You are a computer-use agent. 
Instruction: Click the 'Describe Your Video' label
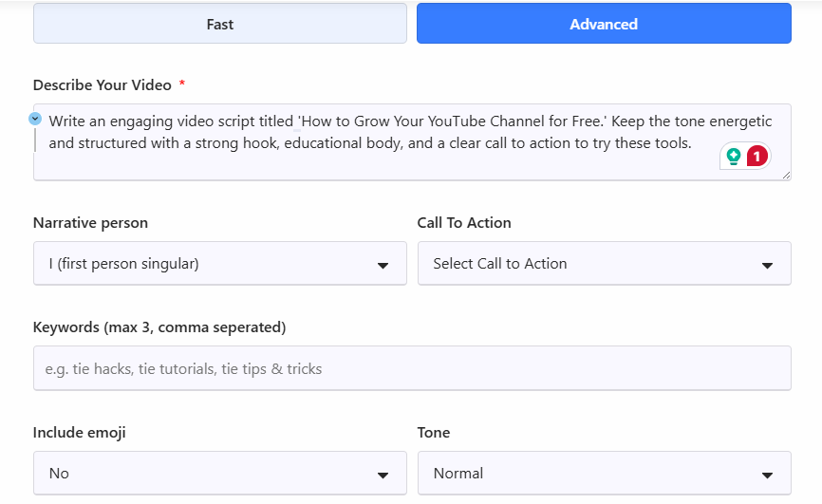tap(103, 85)
